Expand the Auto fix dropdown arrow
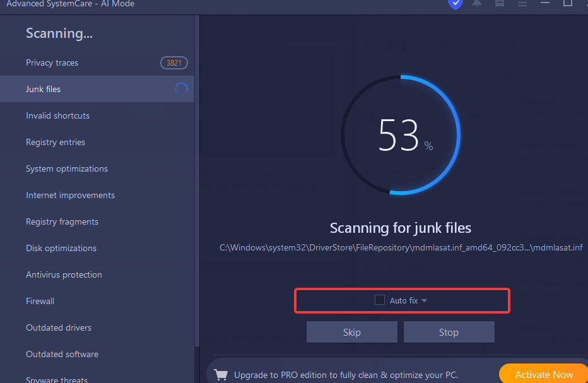Viewport: 588px width, 383px height. pyautogui.click(x=424, y=300)
